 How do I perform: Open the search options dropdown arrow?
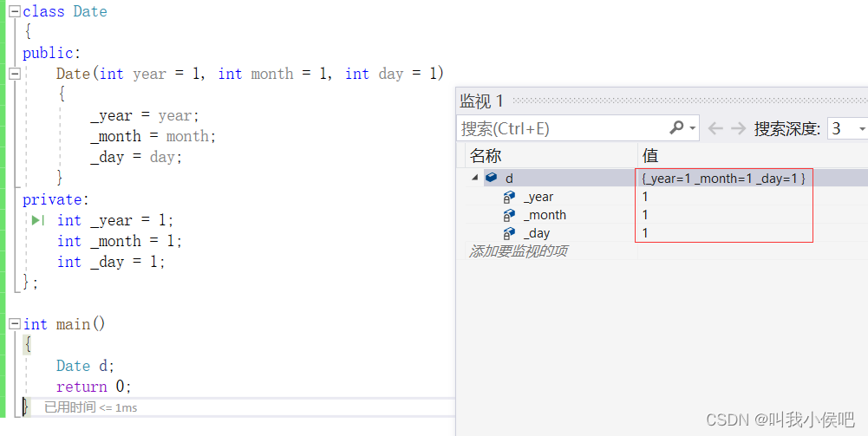(x=693, y=128)
